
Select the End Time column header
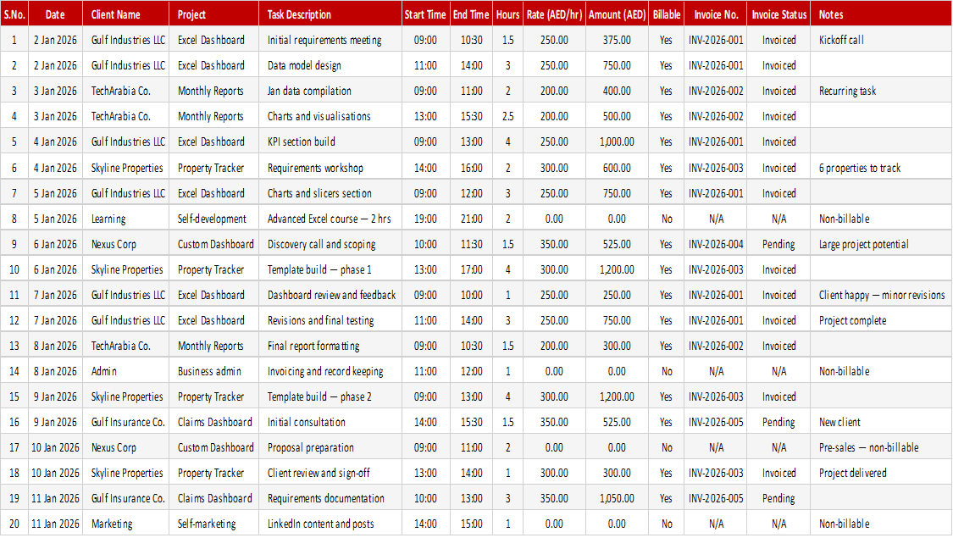point(471,14)
